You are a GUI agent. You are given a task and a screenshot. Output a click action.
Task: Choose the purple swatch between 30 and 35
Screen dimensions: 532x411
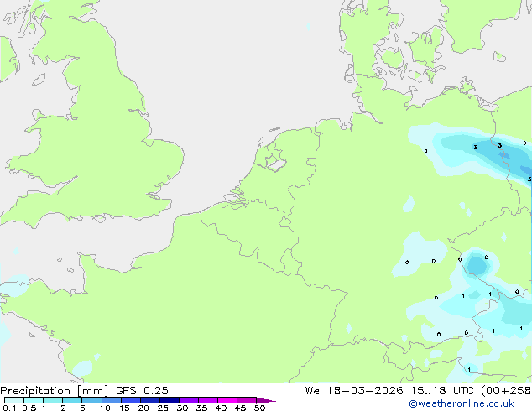[x=188, y=400]
